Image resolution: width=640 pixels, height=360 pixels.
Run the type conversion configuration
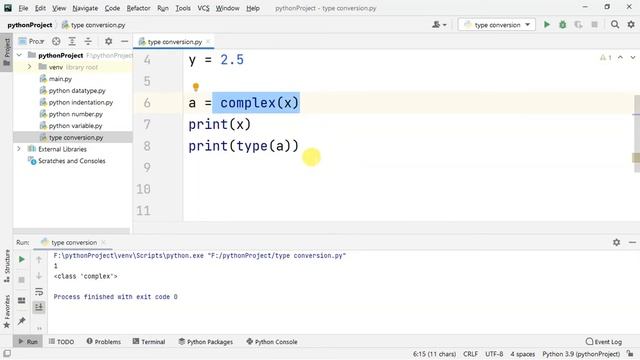pos(547,25)
